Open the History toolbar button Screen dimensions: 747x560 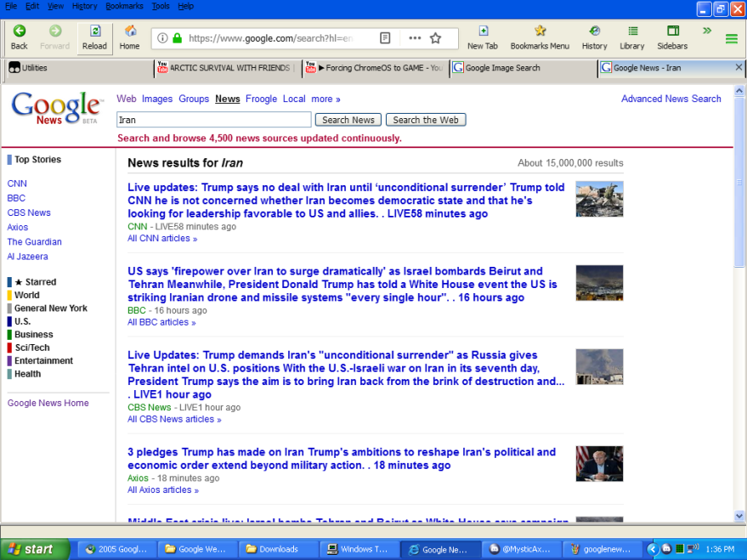[x=595, y=37]
